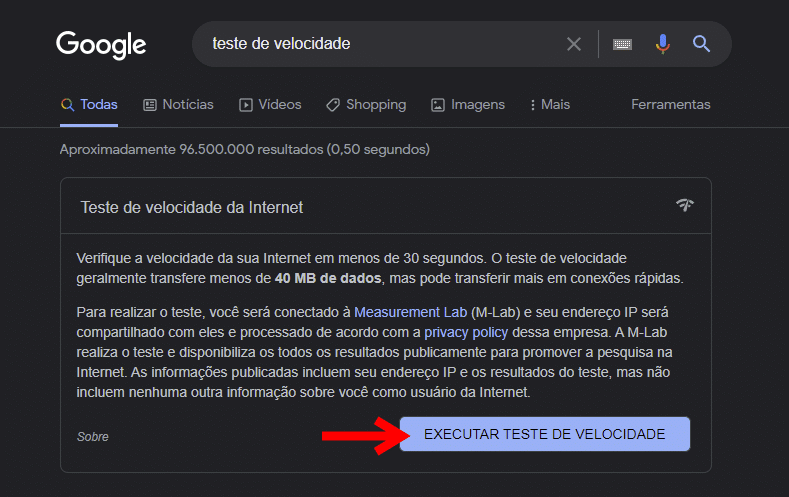Select the Todas tab
Viewport: 789px width, 497px height.
pyautogui.click(x=89, y=104)
